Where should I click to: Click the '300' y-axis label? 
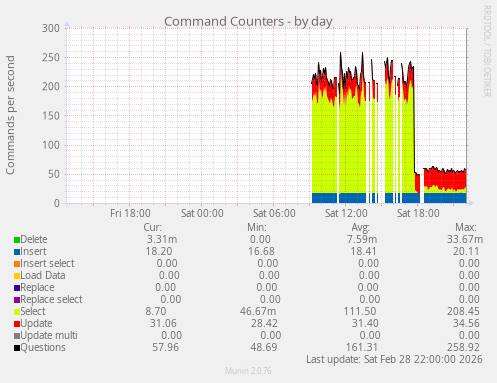coord(51,28)
